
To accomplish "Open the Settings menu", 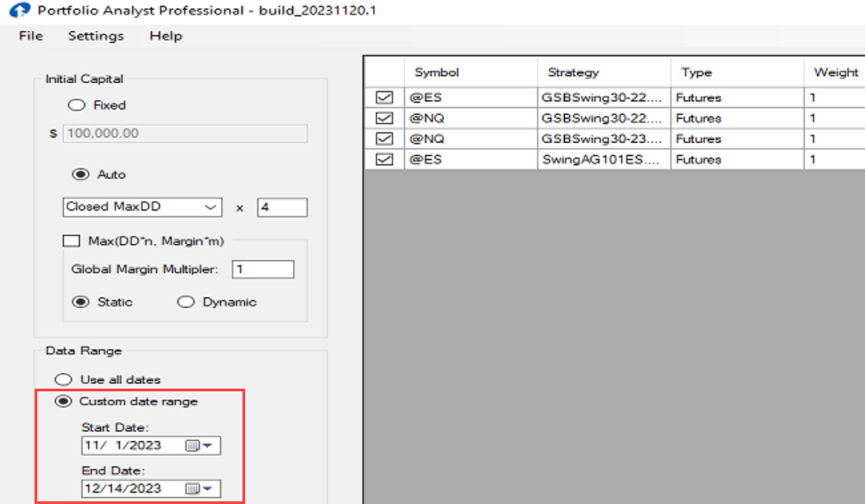I will point(96,35).
